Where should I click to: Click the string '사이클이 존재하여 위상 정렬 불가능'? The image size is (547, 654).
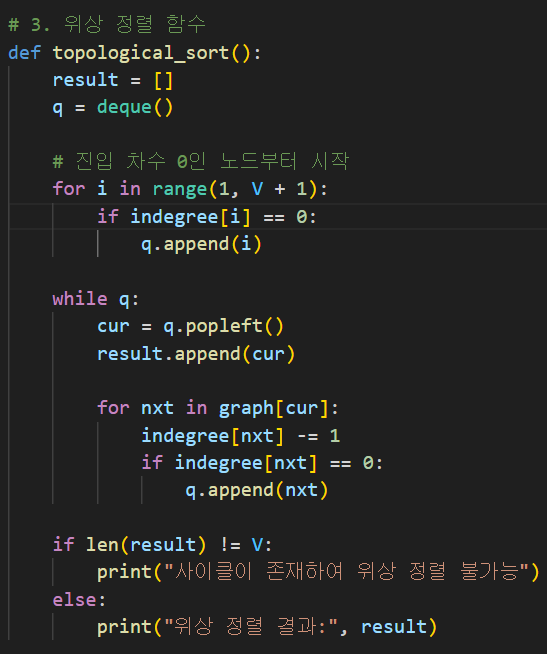347,571
